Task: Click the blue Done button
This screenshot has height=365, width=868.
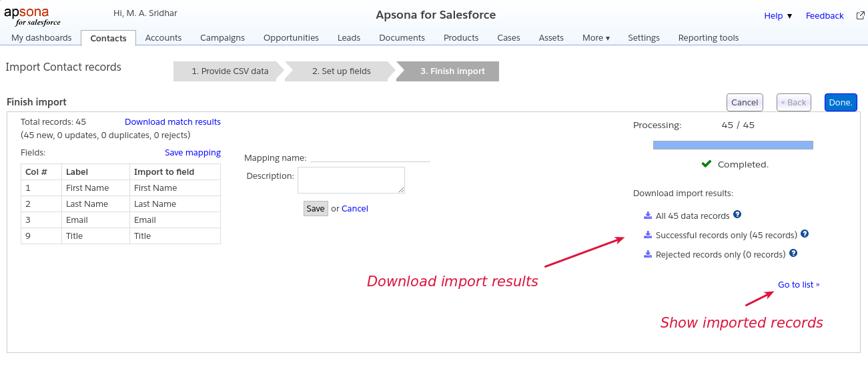Action: pyautogui.click(x=841, y=102)
